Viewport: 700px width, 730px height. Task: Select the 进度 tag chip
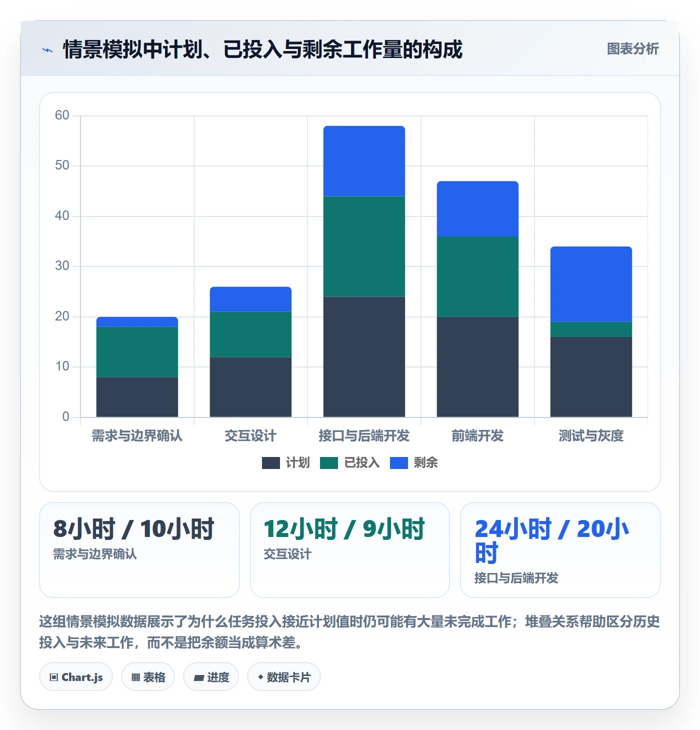211,677
